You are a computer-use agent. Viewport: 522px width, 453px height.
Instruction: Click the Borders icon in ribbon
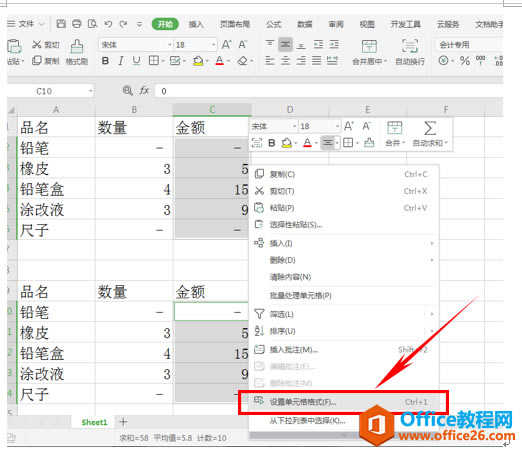click(x=154, y=61)
